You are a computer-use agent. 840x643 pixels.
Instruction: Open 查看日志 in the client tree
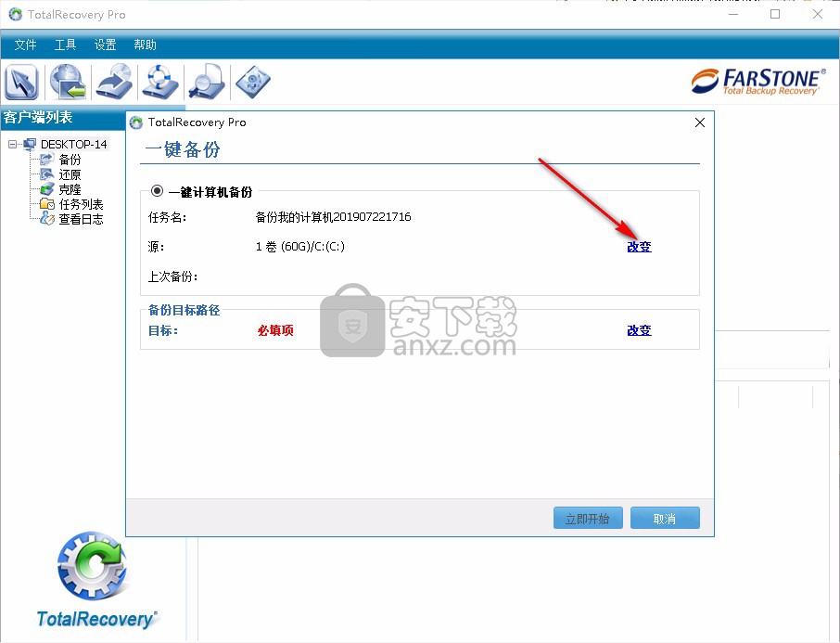pos(81,219)
